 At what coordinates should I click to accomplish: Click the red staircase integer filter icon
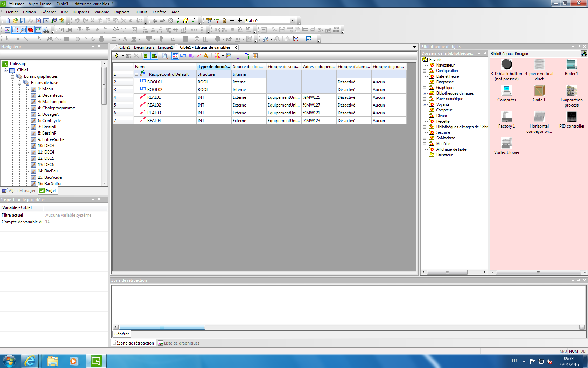[x=198, y=56]
